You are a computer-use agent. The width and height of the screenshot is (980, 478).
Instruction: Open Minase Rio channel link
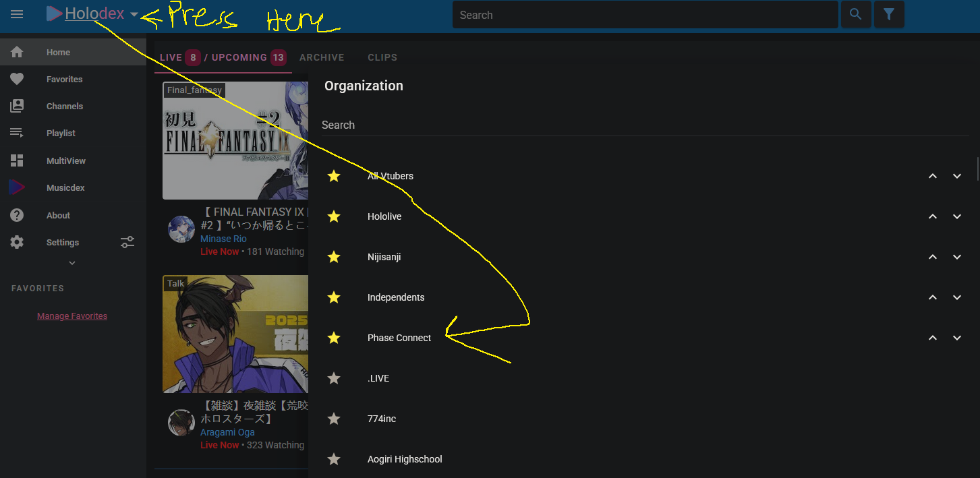click(x=223, y=239)
